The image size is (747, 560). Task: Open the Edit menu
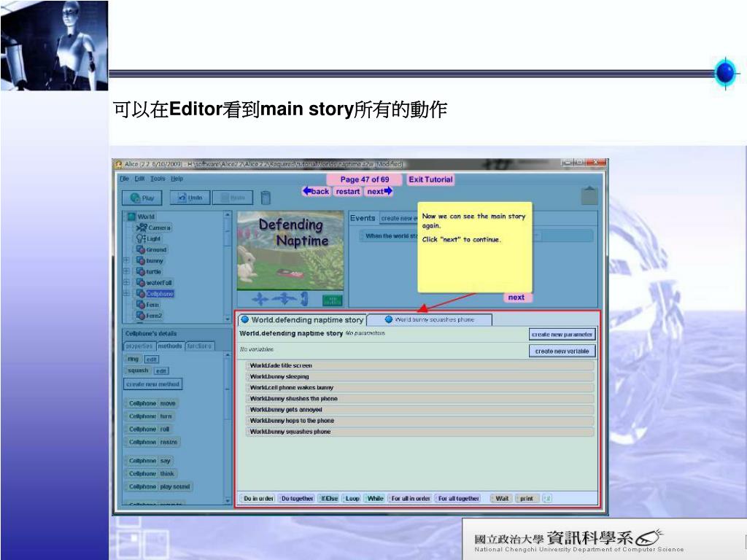click(x=139, y=179)
